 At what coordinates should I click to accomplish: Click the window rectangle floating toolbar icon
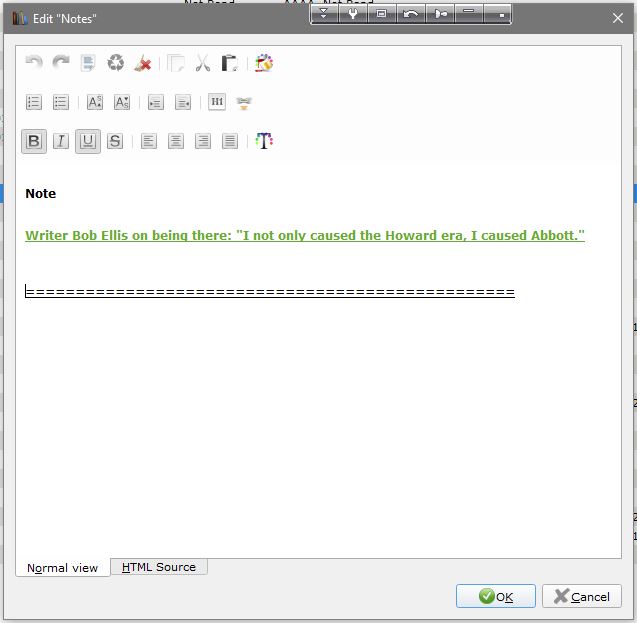[381, 14]
